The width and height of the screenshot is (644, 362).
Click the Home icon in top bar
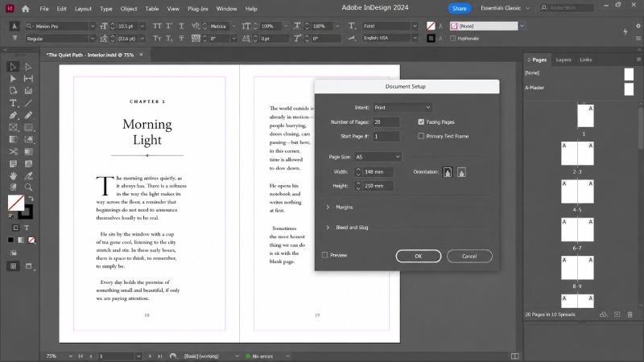pos(26,9)
